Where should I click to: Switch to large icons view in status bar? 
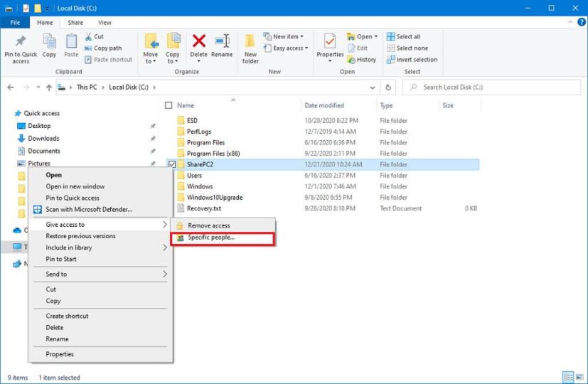579,376
